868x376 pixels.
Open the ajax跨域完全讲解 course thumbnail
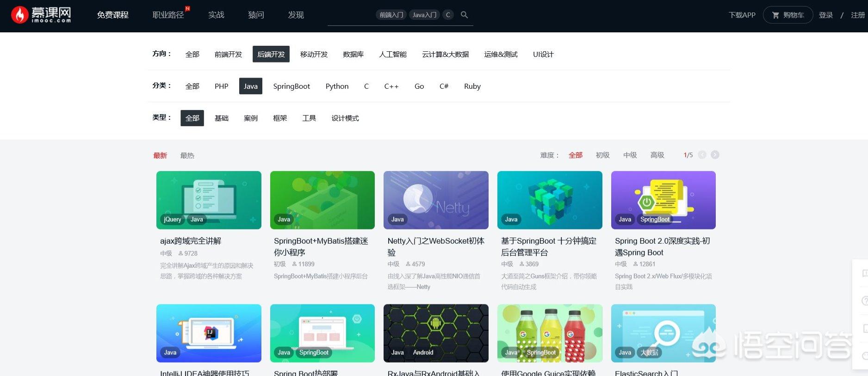tap(209, 200)
